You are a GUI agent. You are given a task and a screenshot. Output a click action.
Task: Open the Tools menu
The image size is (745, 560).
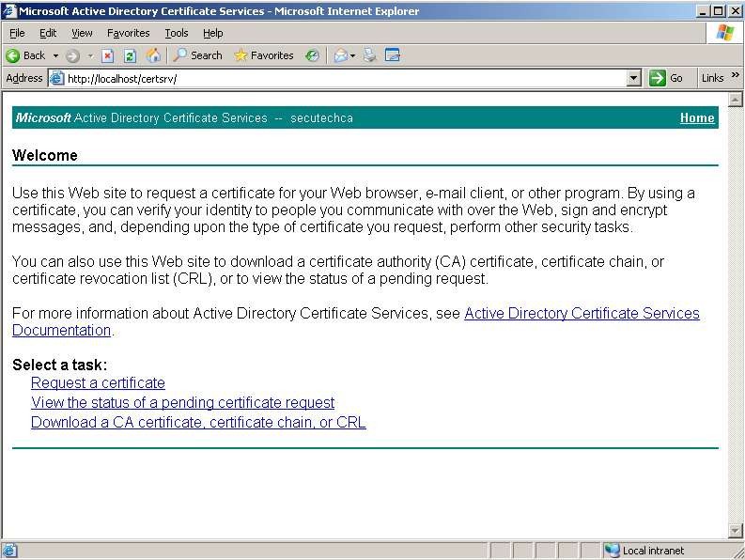click(177, 33)
